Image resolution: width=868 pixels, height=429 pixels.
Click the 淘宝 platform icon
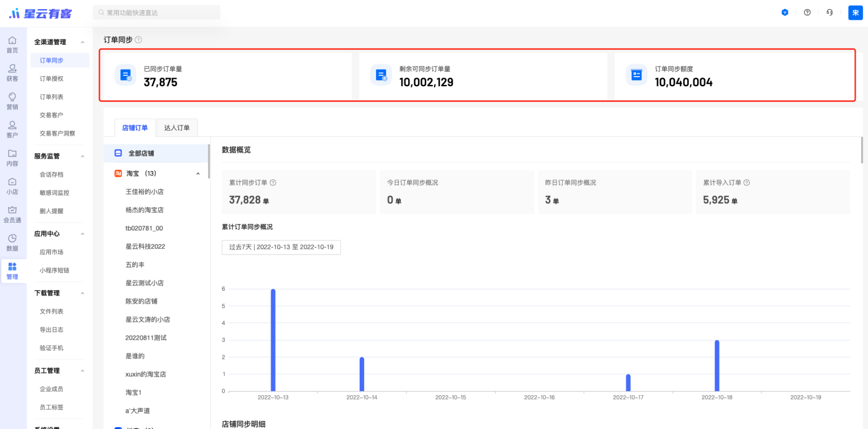pyautogui.click(x=118, y=174)
